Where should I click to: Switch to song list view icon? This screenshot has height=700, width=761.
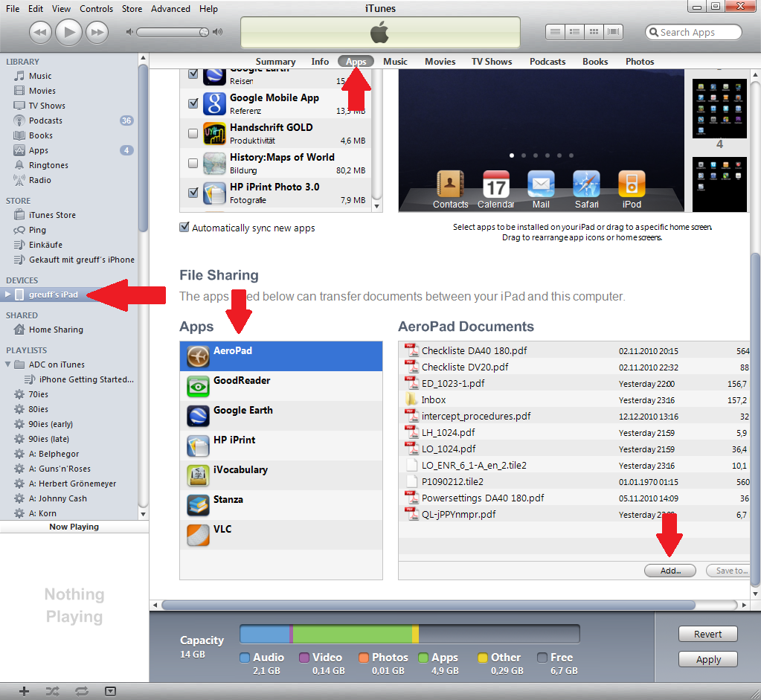[555, 32]
